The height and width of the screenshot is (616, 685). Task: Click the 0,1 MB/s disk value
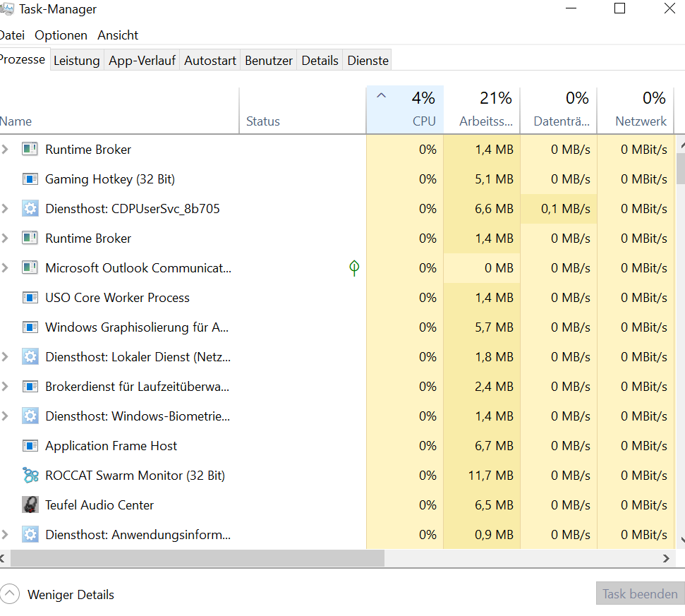(x=565, y=209)
